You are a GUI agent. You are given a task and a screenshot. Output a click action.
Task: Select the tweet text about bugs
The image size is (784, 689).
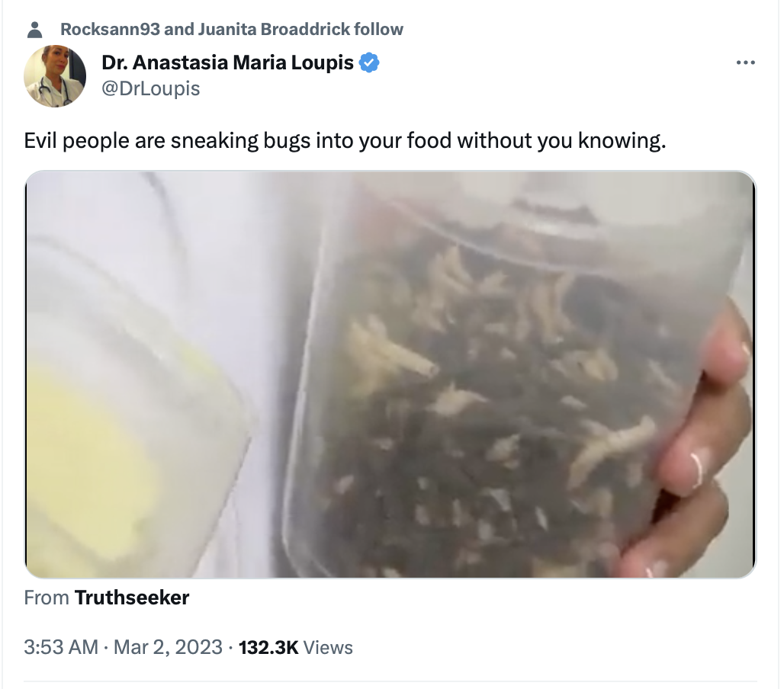coord(345,141)
